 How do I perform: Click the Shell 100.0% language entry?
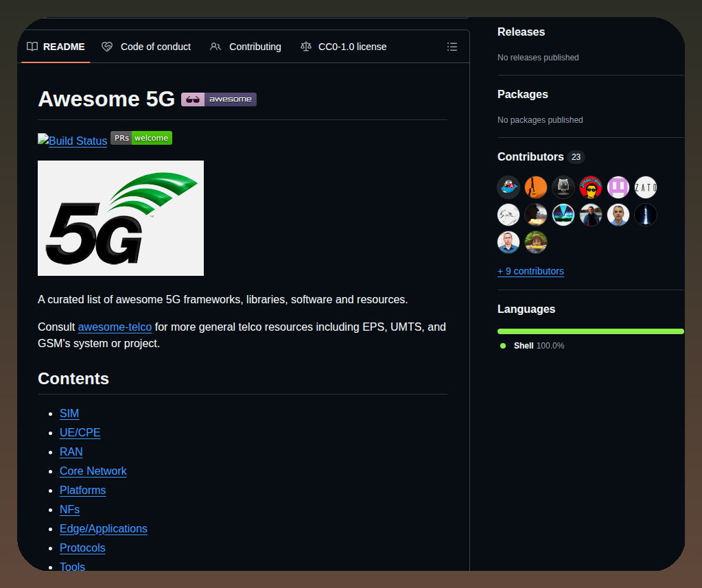coord(532,346)
